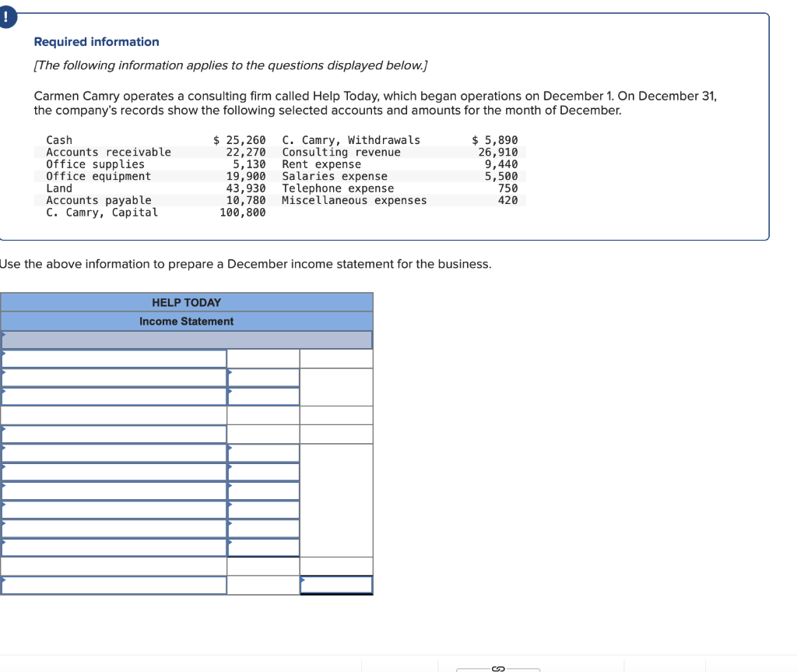The width and height of the screenshot is (797, 672).
Task: Click the '22,270' amount
Action: [246, 152]
